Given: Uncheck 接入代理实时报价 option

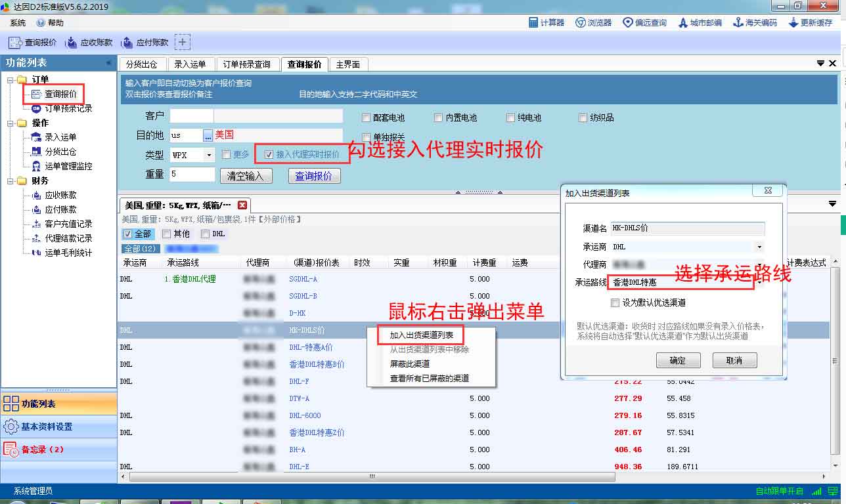Looking at the screenshot, I should 269,155.
